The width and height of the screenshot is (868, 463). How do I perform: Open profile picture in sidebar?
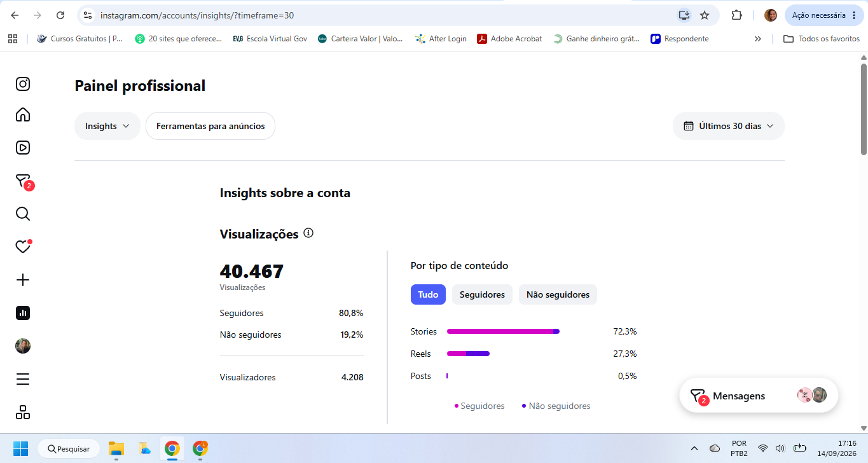tap(23, 346)
